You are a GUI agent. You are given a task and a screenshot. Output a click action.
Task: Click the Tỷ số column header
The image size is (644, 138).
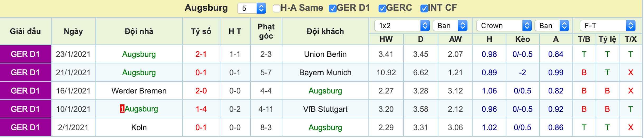[x=201, y=31]
